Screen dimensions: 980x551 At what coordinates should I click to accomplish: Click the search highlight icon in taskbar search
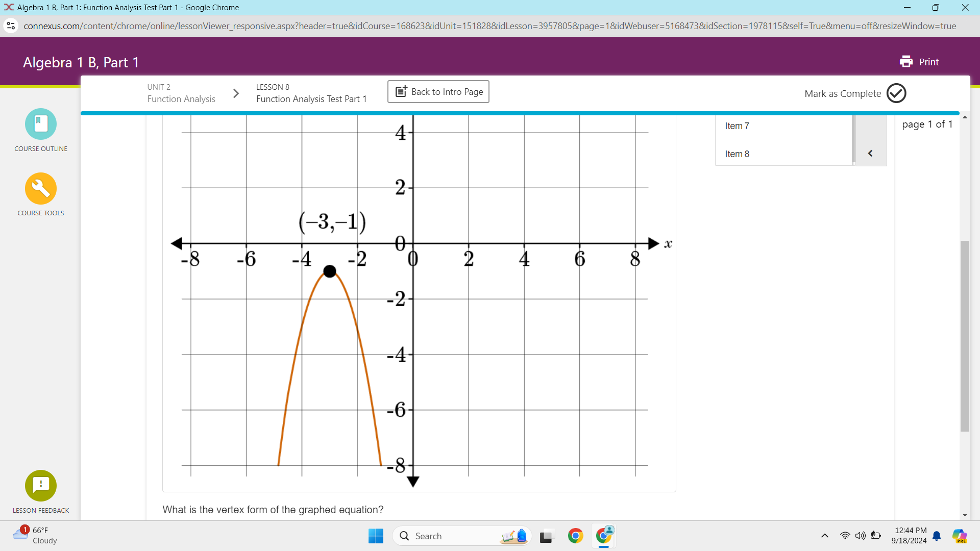pyautogui.click(x=514, y=536)
